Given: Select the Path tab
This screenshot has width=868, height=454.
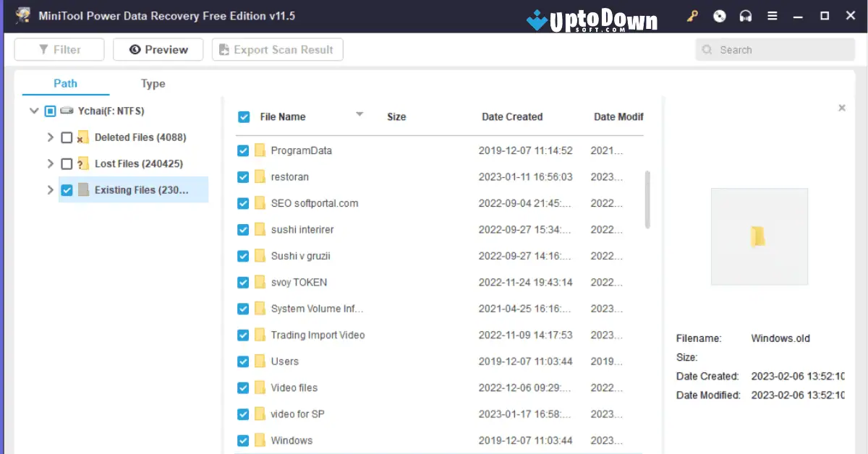Looking at the screenshot, I should coord(65,83).
